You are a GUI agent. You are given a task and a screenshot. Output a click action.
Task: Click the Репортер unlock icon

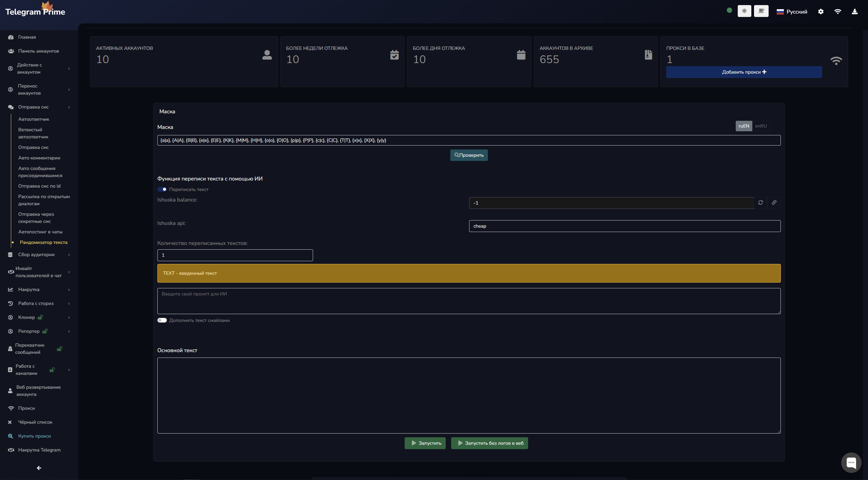pyautogui.click(x=45, y=331)
